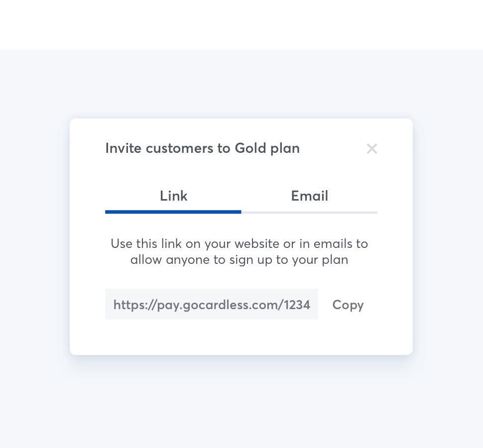
Task: Click the white strip above the backdrop
Action: 241,25
